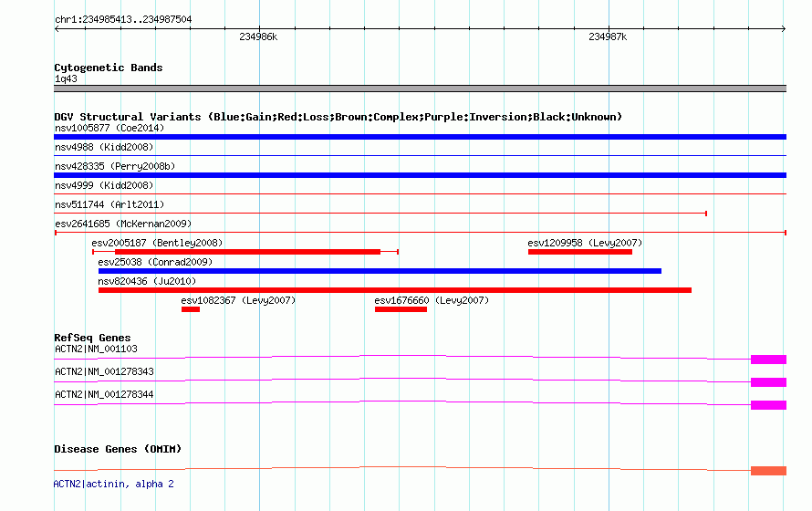Click the esv25038 (Conrad2009) blue bar
The image size is (812, 511).
pyautogui.click(x=380, y=271)
